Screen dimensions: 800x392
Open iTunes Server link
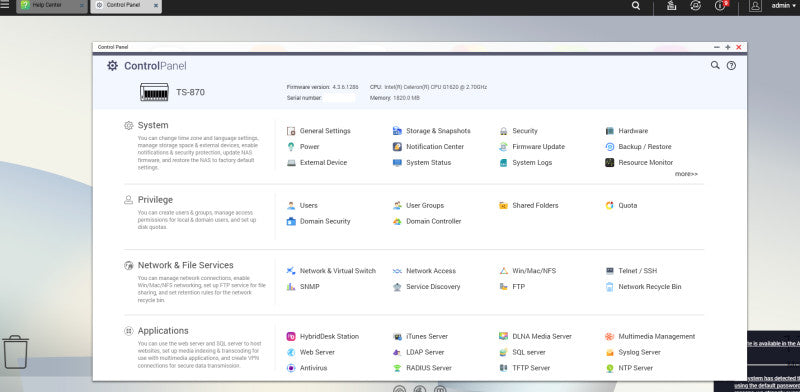427,337
